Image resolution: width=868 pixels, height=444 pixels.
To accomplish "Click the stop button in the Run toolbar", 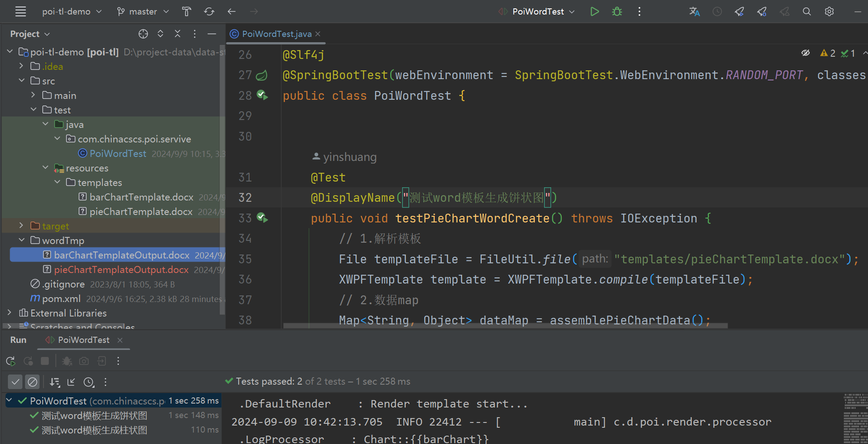I will pos(45,361).
